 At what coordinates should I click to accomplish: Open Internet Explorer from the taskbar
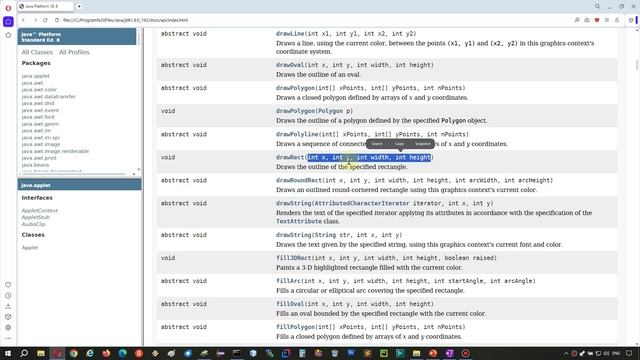[x=90, y=353]
